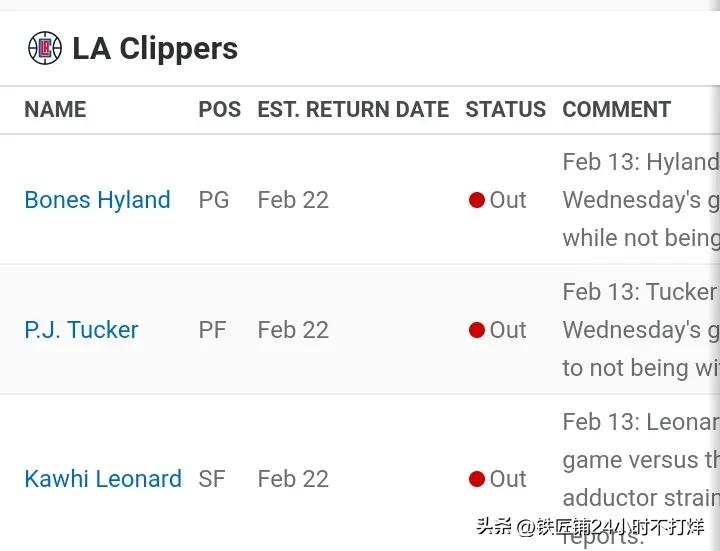Click red Out indicator for Bones Hyland
Screen dimensions: 720x551
[477, 200]
